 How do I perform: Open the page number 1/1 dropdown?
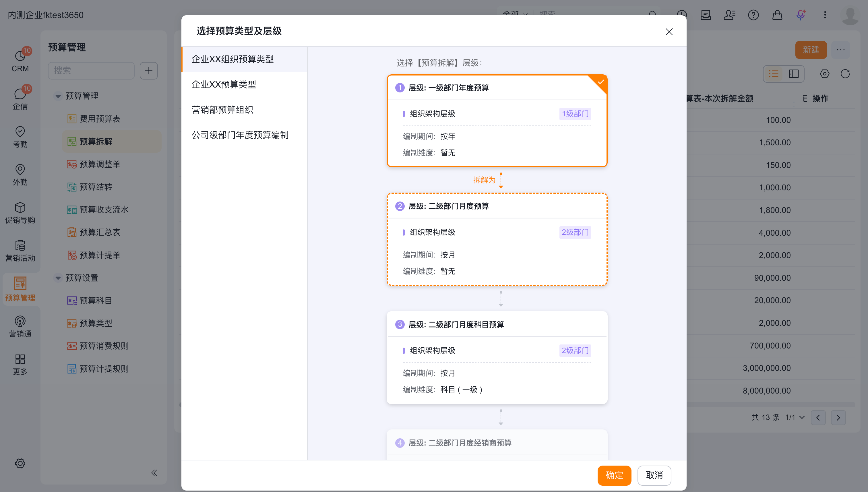coord(795,417)
